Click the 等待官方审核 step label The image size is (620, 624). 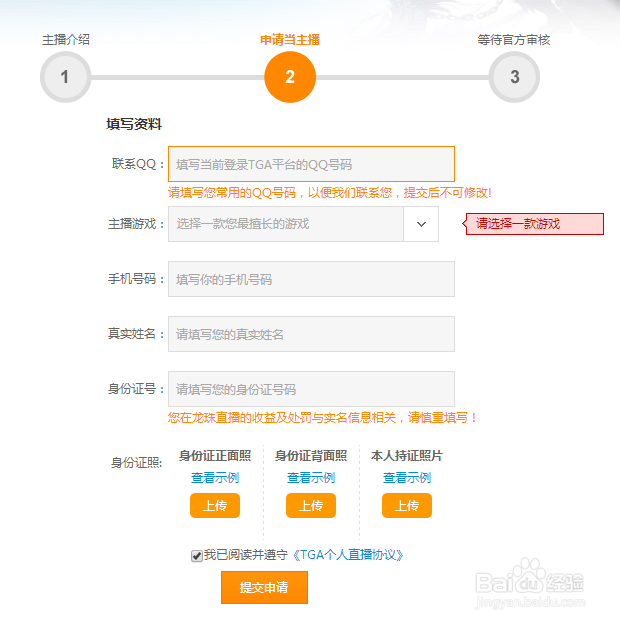[x=514, y=40]
